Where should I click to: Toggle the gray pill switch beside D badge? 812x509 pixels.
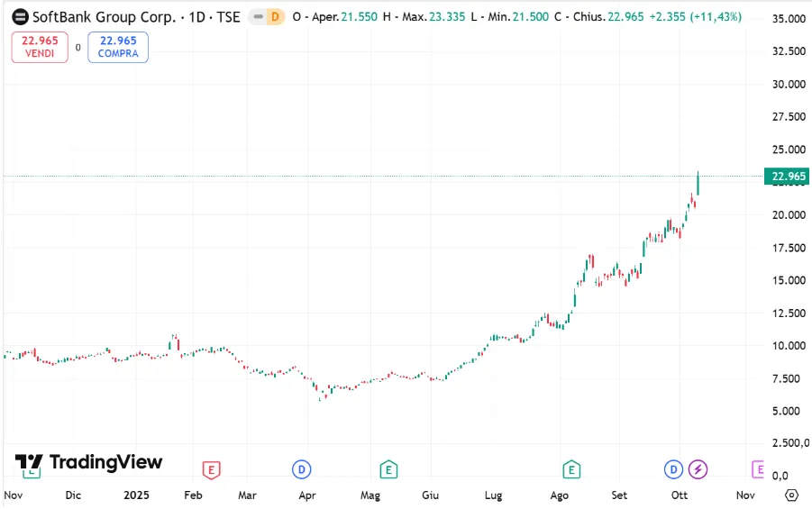tap(258, 17)
